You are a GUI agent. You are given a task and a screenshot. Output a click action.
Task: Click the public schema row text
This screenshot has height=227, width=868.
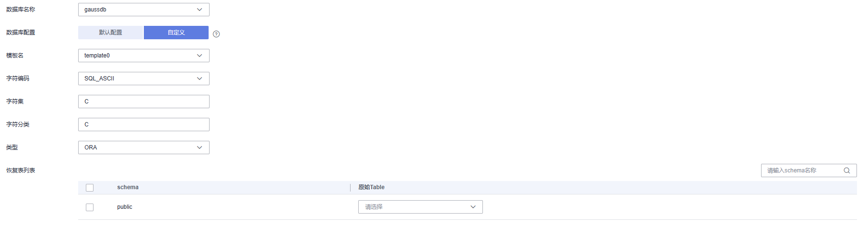(125, 207)
